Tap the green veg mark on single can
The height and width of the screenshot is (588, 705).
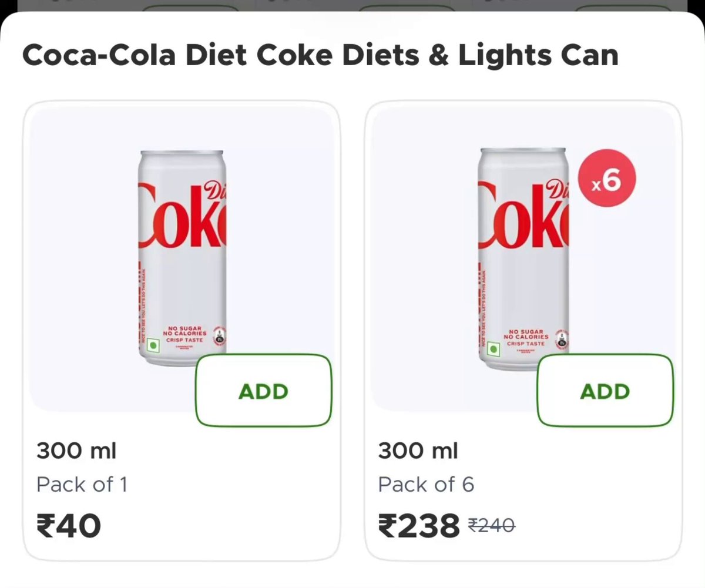(154, 346)
